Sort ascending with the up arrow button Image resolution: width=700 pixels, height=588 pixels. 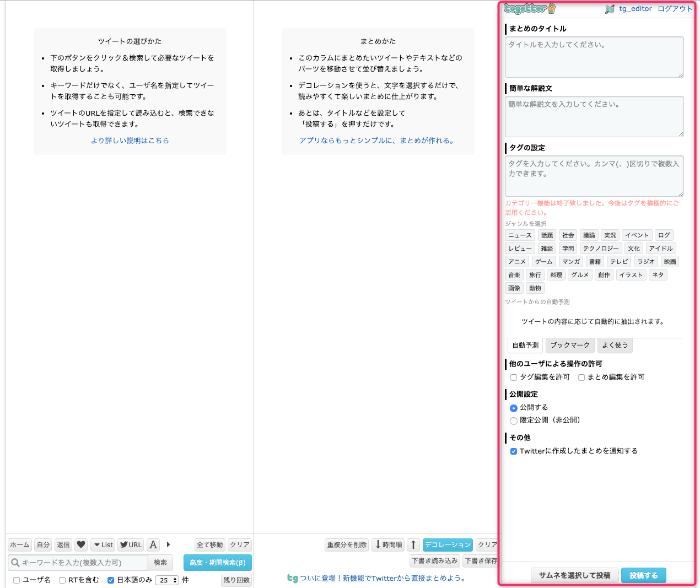tap(413, 545)
